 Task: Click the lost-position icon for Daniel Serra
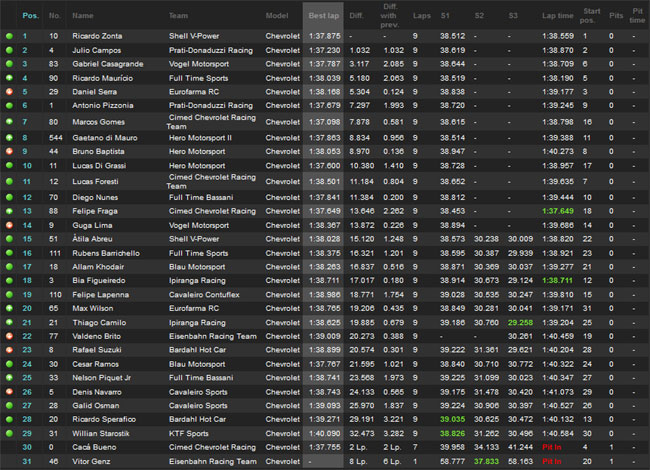pos(9,92)
